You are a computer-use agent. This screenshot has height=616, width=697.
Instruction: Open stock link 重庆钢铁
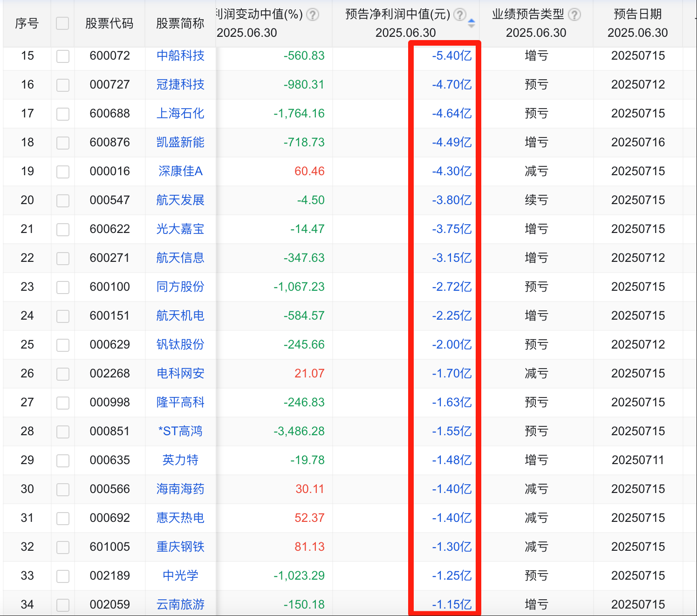(x=180, y=547)
